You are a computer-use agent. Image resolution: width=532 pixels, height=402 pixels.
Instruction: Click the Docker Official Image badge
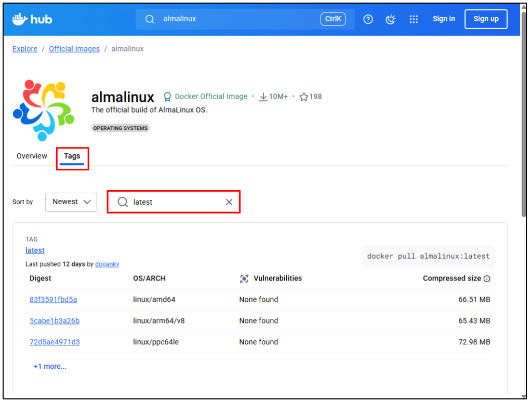tap(206, 97)
